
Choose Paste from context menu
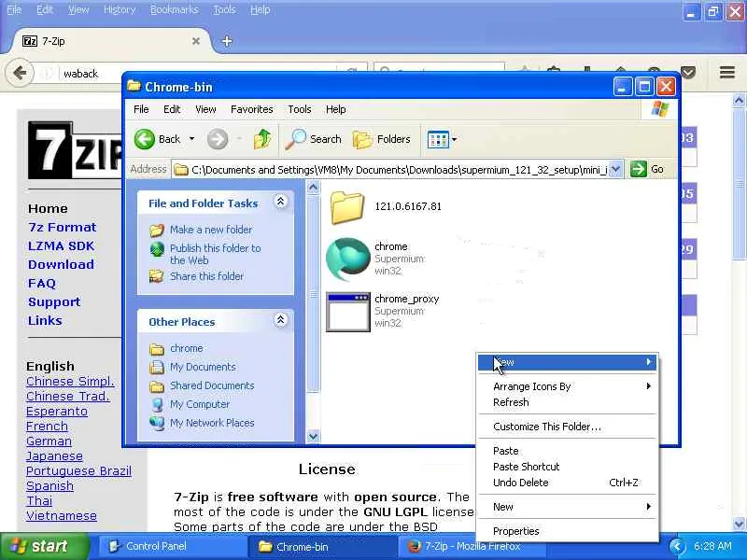567,451
